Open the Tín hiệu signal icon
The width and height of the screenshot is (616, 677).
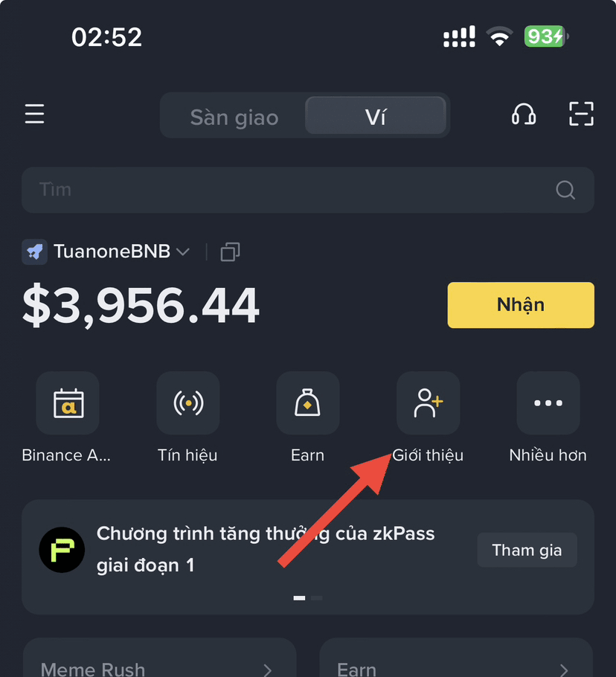pos(187,402)
